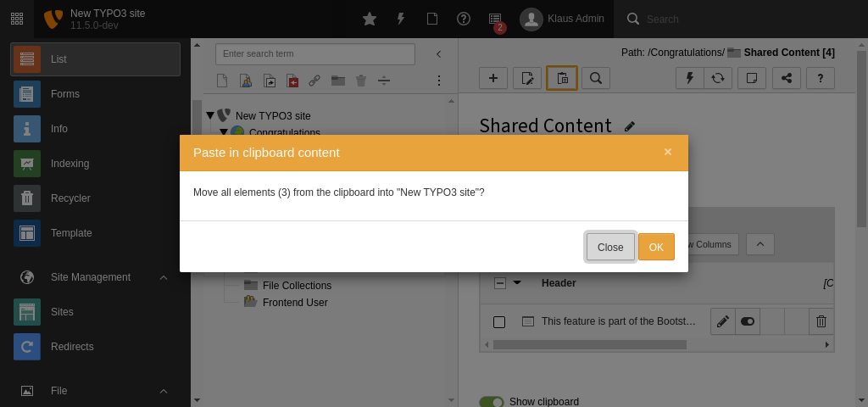Screen dimensions: 868x407
Task: Open the flush cache bolt menu in top bar
Action: pos(401,19)
